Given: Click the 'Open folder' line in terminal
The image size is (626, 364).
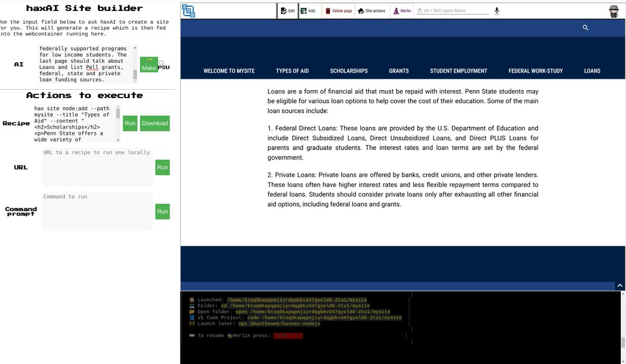Looking at the screenshot, I should coord(290,312).
